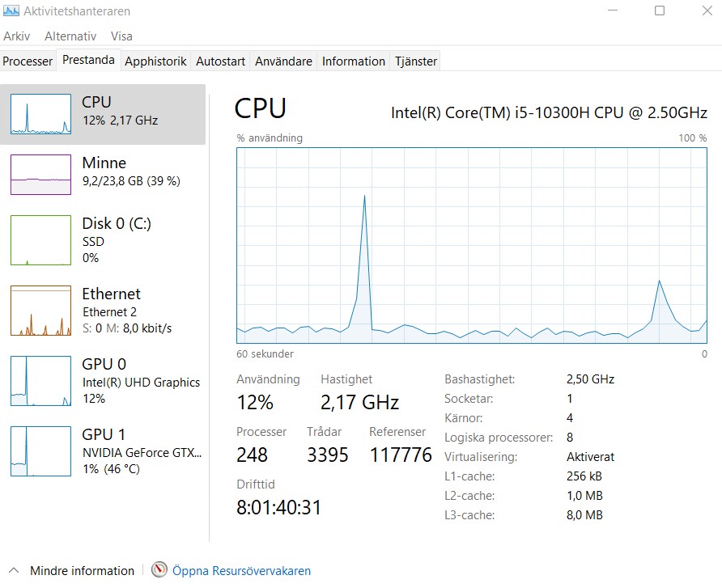Image resolution: width=722 pixels, height=588 pixels.
Task: Switch to the Autostart tab
Action: click(220, 61)
